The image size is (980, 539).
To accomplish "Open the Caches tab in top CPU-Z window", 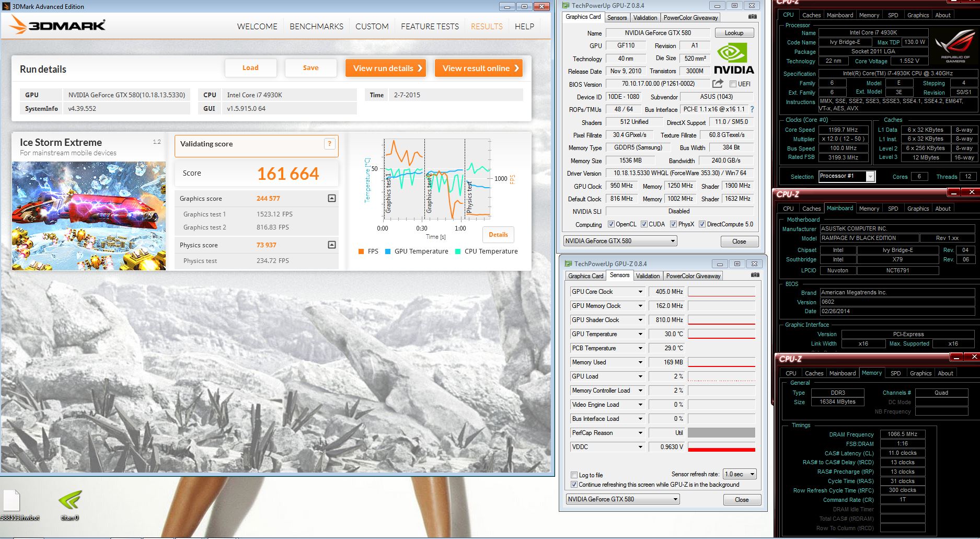I will [811, 15].
